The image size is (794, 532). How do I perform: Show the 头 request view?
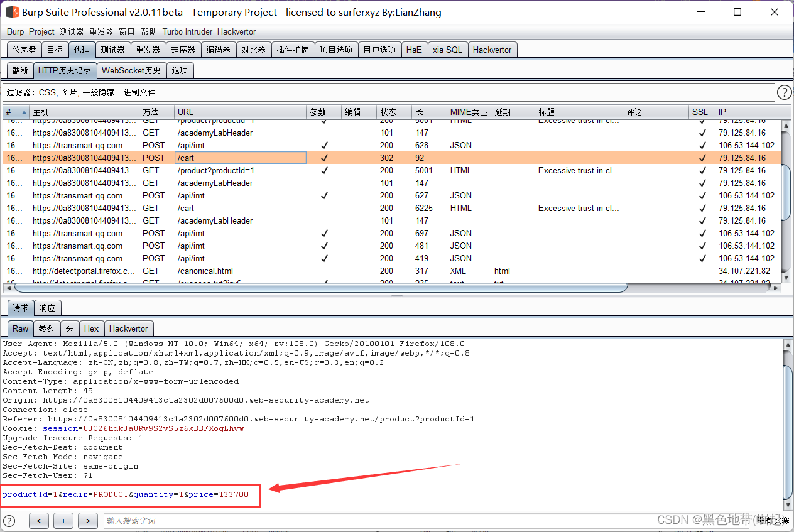tap(70, 328)
